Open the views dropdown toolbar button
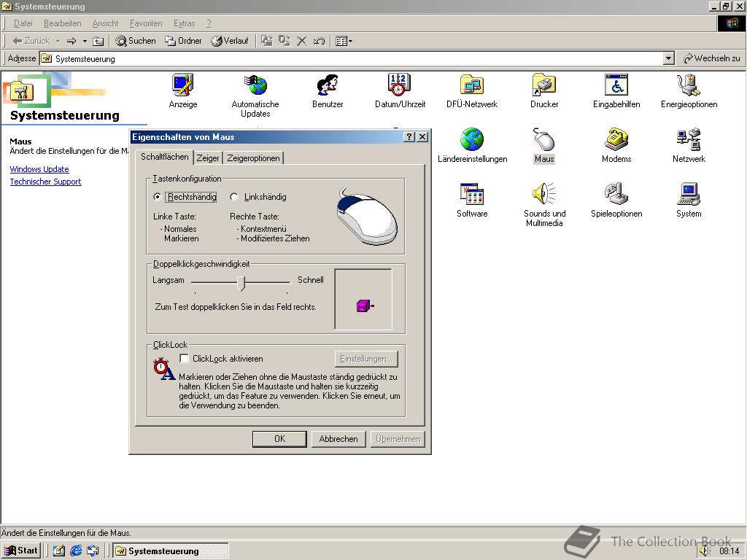This screenshot has width=747, height=560. coord(344,41)
